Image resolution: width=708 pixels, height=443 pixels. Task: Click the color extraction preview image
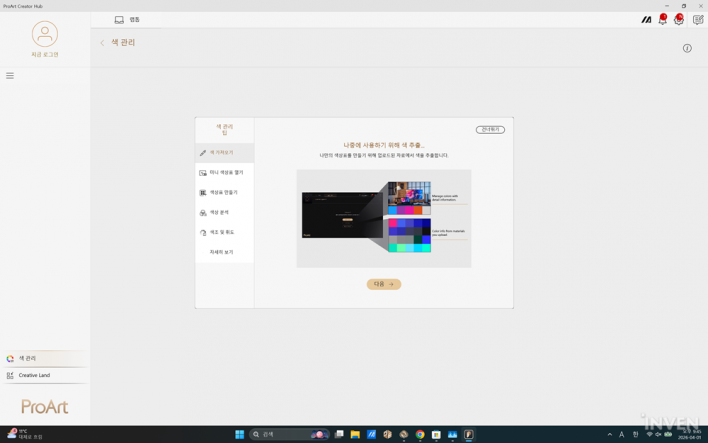click(383, 218)
